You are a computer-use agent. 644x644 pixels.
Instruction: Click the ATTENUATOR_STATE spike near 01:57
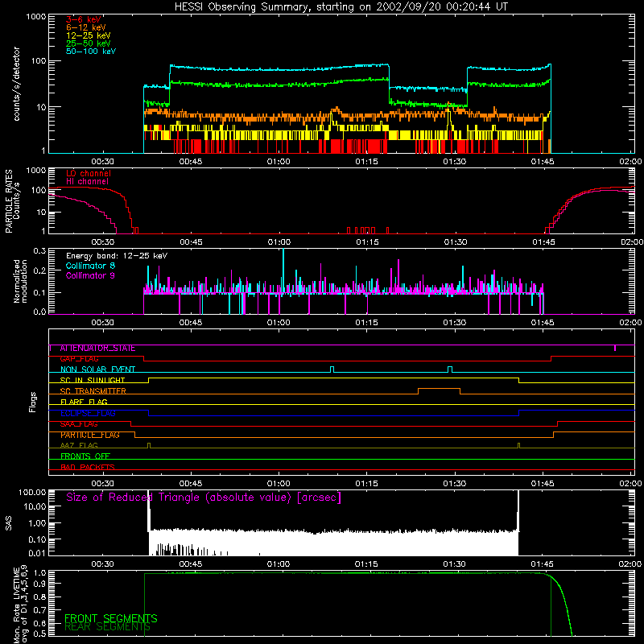(615, 349)
